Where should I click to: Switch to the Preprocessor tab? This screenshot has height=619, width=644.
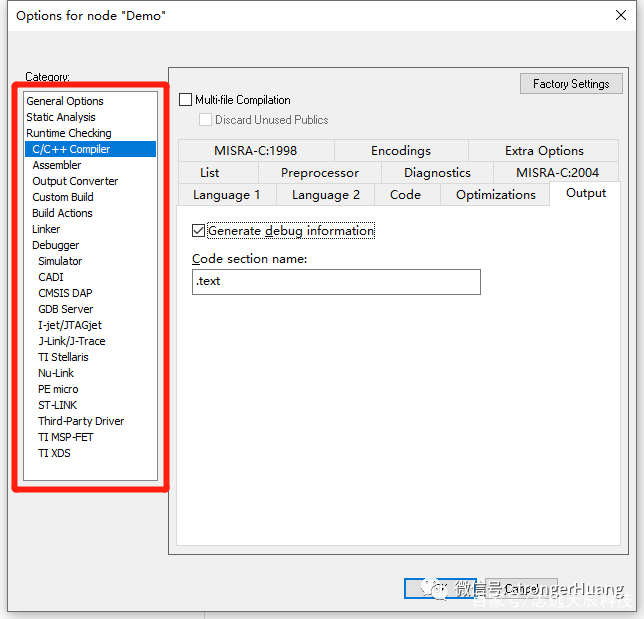(320, 173)
